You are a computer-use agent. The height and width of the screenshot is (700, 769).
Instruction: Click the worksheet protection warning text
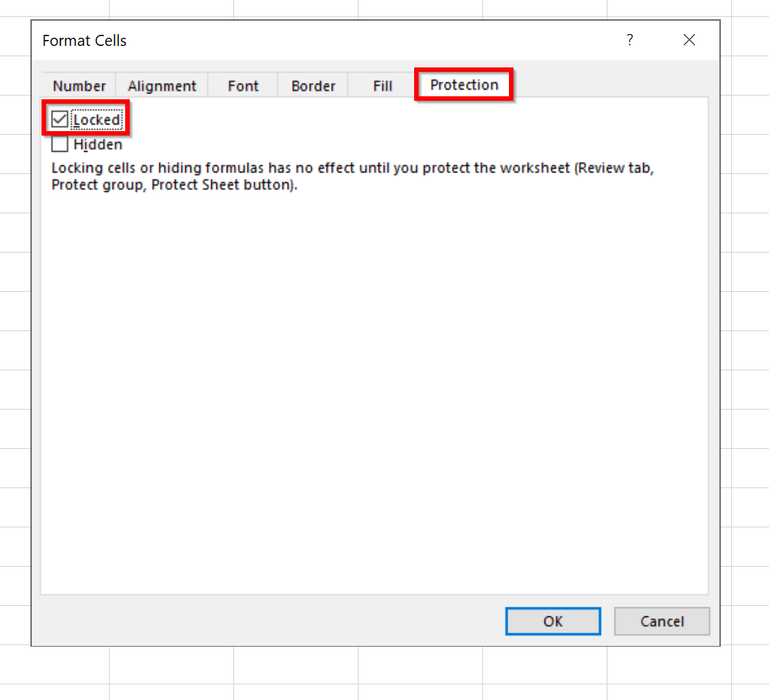pyautogui.click(x=352, y=176)
